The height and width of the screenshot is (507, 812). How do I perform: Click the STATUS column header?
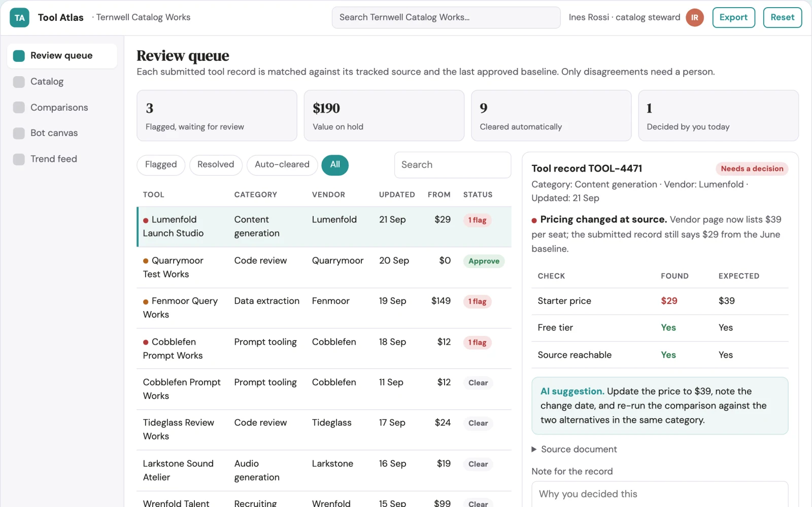tap(478, 195)
